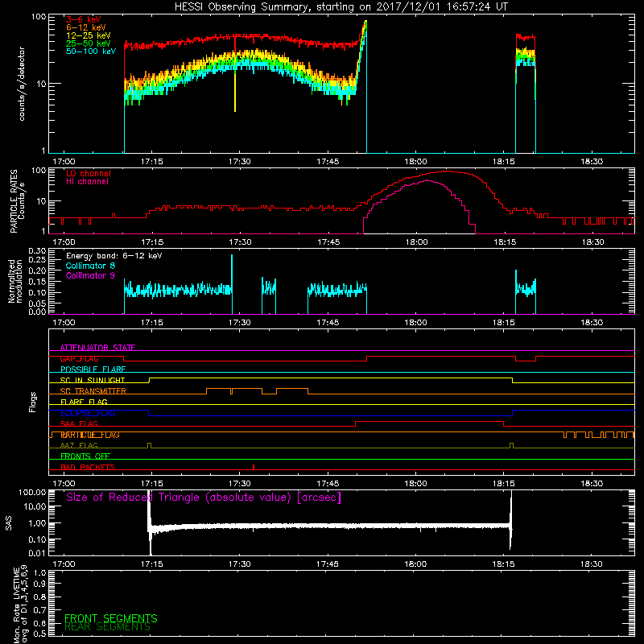Click 17:45 under the particle rates panel
Viewport: 644px width, 644px height.
(328, 242)
